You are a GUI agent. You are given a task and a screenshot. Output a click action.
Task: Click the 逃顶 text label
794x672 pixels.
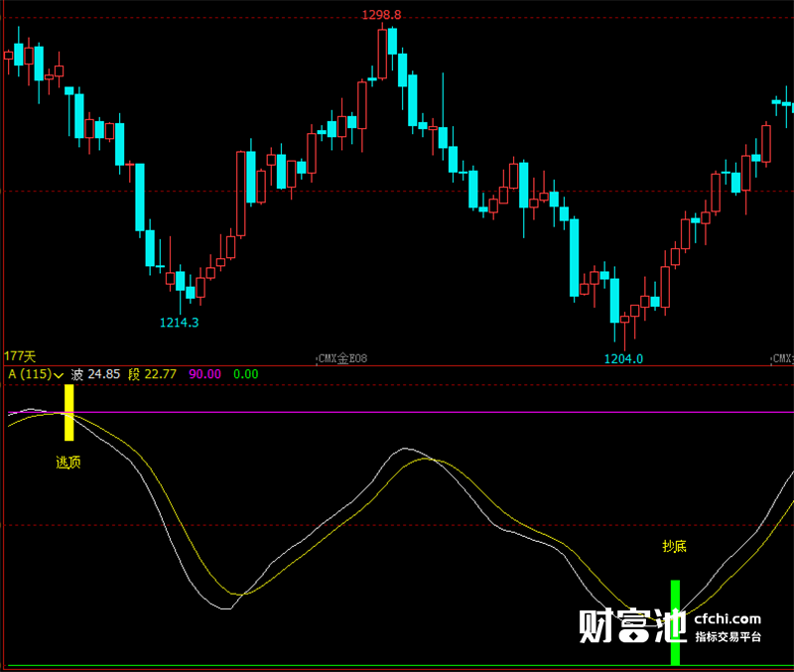[x=67, y=462]
